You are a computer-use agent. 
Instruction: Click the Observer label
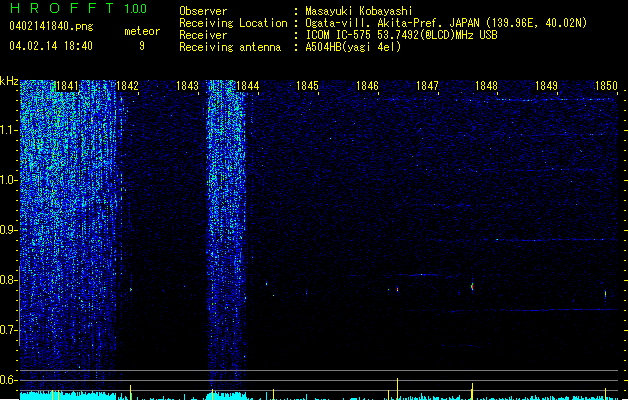pos(203,11)
